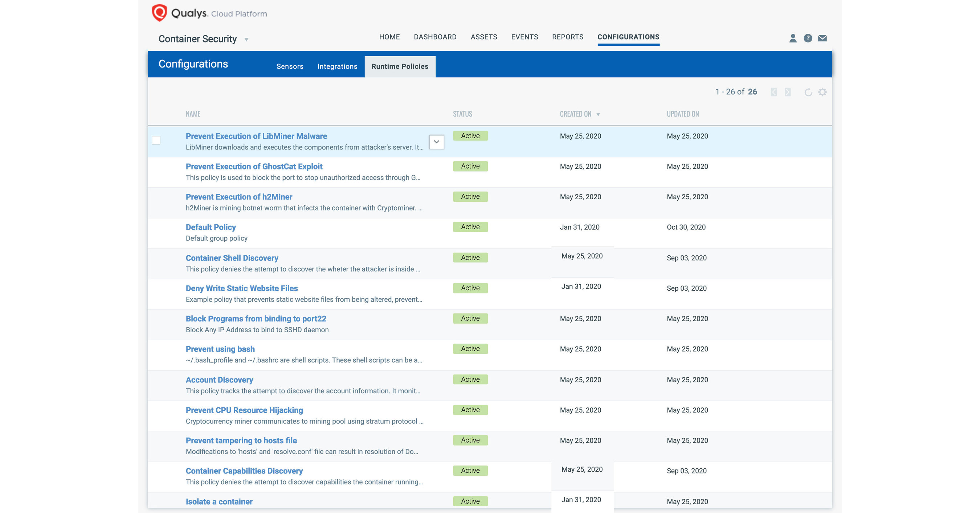Click the Active status badge on Default Policy

coord(470,227)
